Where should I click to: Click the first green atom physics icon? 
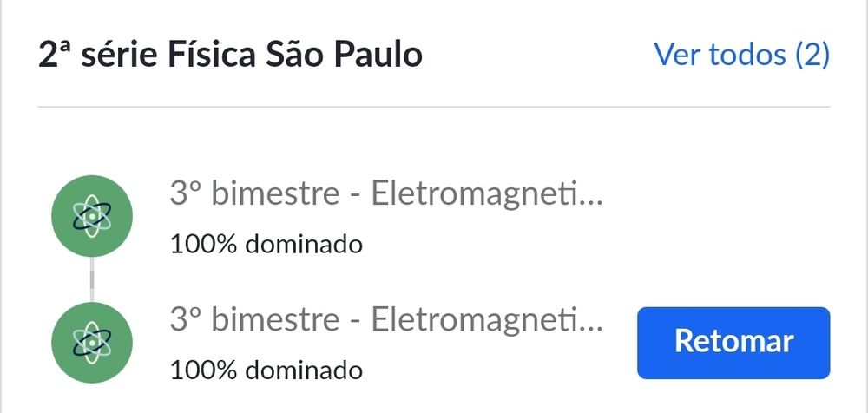[91, 215]
